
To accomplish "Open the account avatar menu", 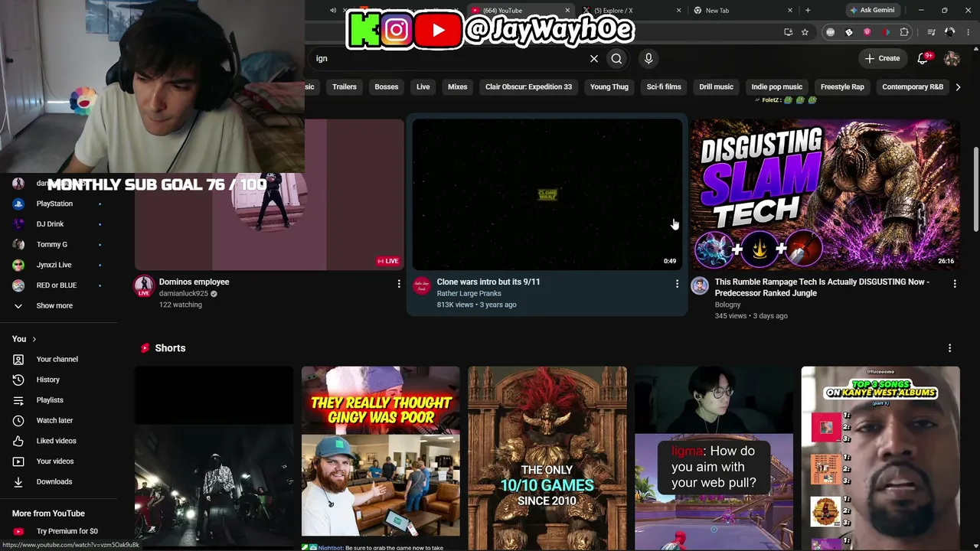I will click(x=952, y=58).
